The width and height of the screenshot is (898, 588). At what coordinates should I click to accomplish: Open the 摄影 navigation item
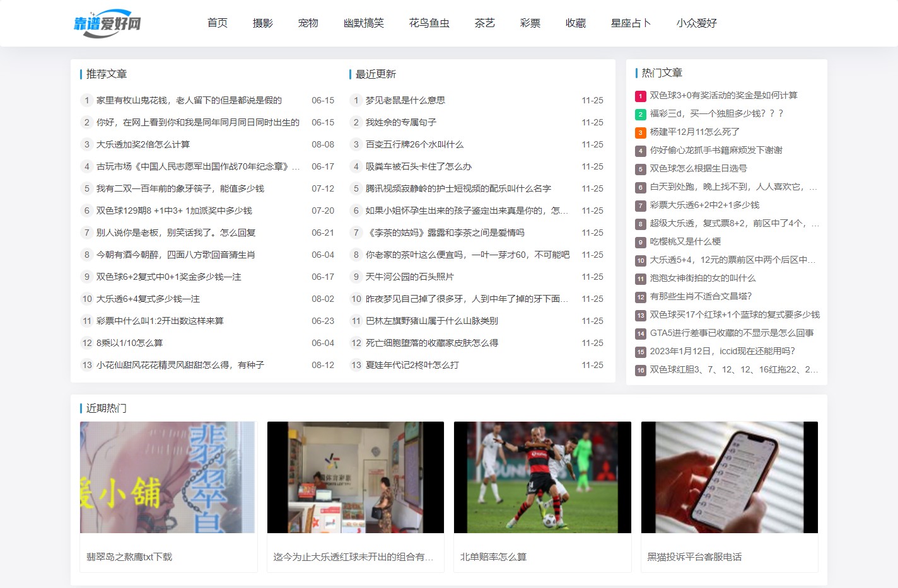tap(263, 23)
